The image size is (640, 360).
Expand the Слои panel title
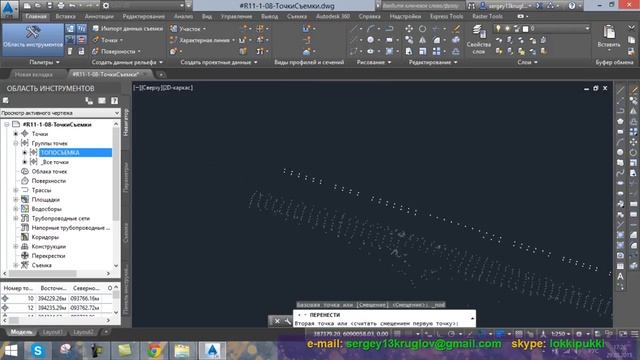click(x=527, y=62)
